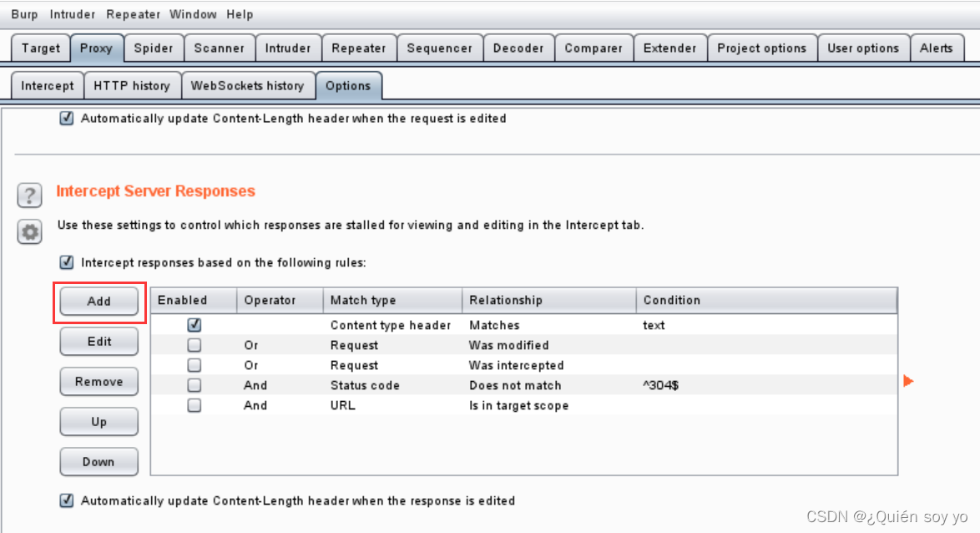Switch to the Alerts tab

[x=937, y=48]
